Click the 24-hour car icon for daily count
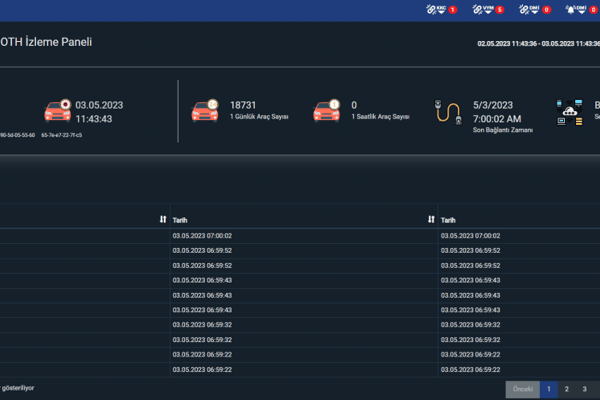This screenshot has width=600, height=400. (205, 111)
